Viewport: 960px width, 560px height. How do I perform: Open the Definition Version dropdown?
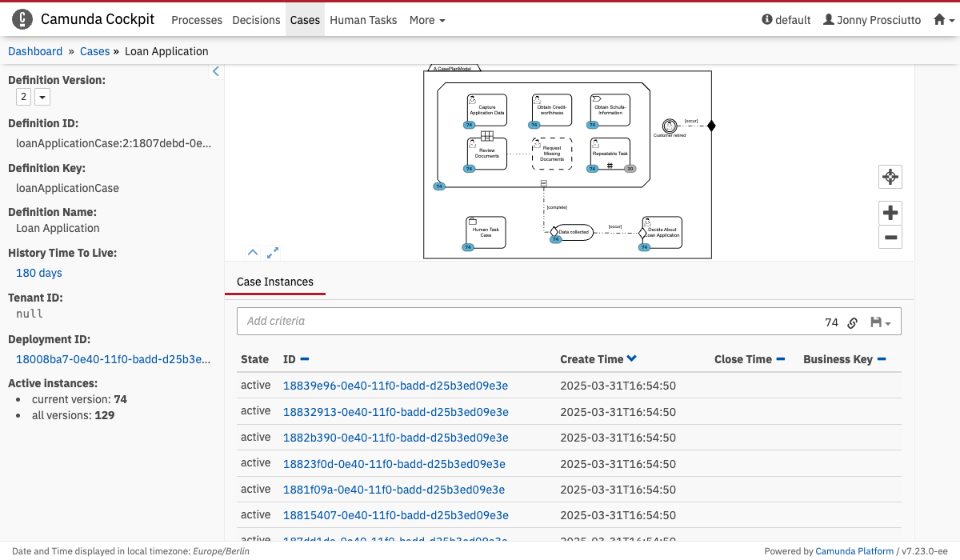point(42,97)
